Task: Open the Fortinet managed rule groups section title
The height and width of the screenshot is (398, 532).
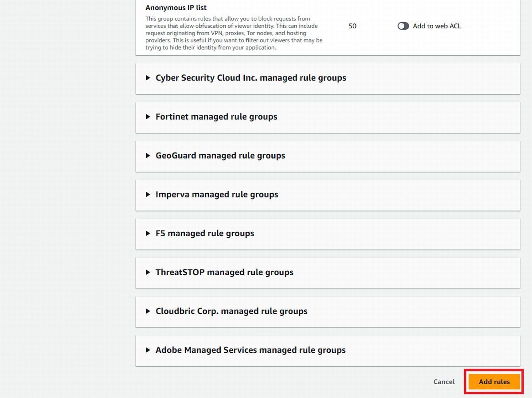Action: [x=216, y=117]
